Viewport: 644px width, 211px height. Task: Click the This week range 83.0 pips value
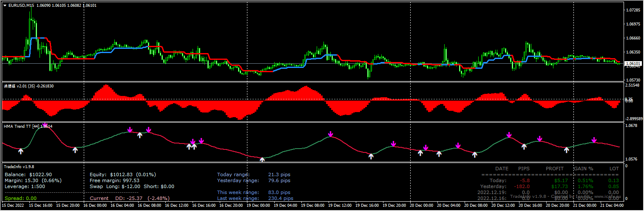pyautogui.click(x=279, y=192)
